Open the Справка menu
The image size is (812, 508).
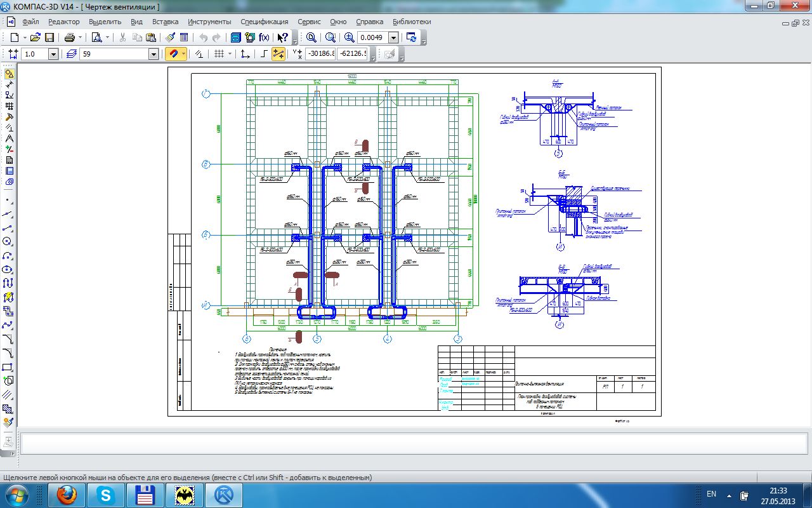(369, 22)
